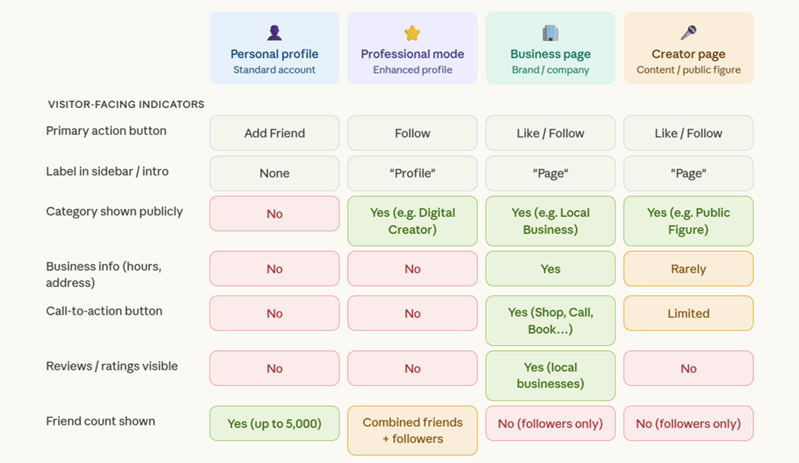Viewport: 799px width, 463px height.
Task: Click the Combined friends + followers cell
Action: pos(412,430)
